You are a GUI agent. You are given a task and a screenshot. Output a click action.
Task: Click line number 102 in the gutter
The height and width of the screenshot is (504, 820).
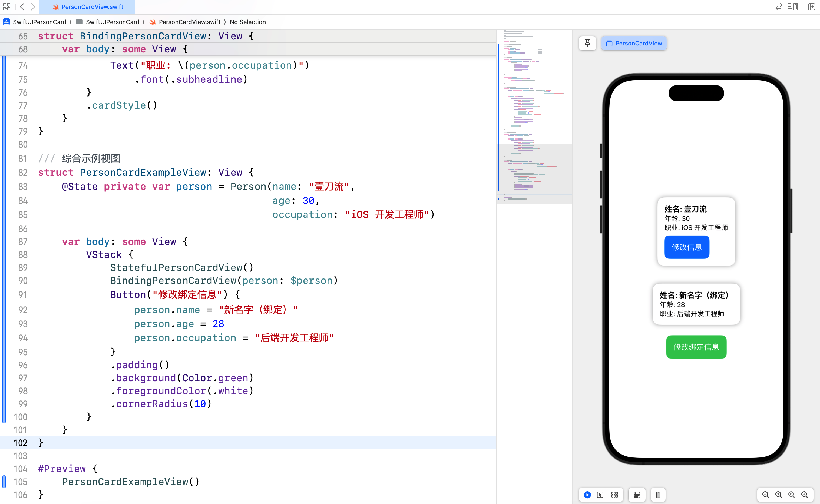tap(20, 443)
